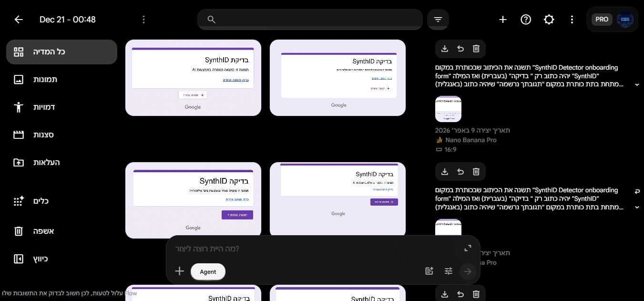Open generation settings sliders icon

coord(449,271)
